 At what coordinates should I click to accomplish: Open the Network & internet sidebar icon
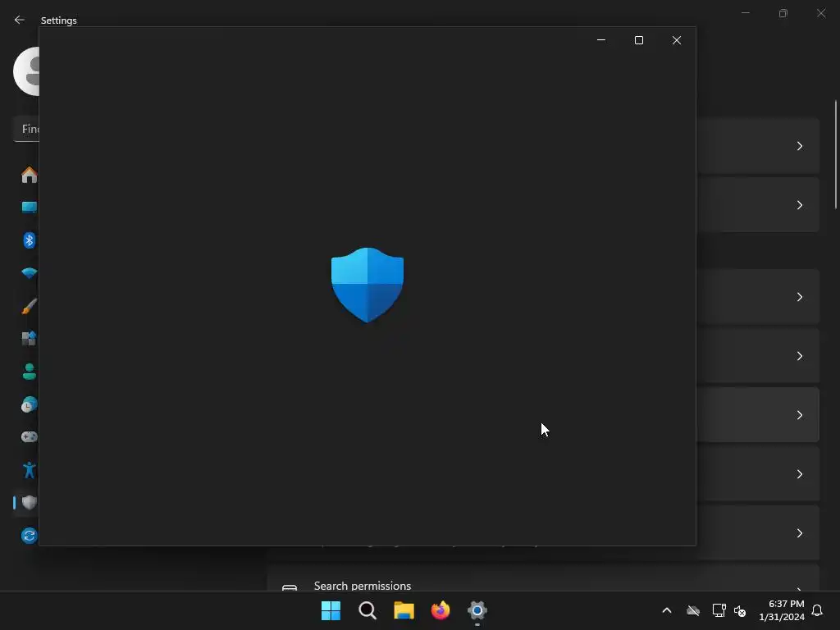point(29,273)
